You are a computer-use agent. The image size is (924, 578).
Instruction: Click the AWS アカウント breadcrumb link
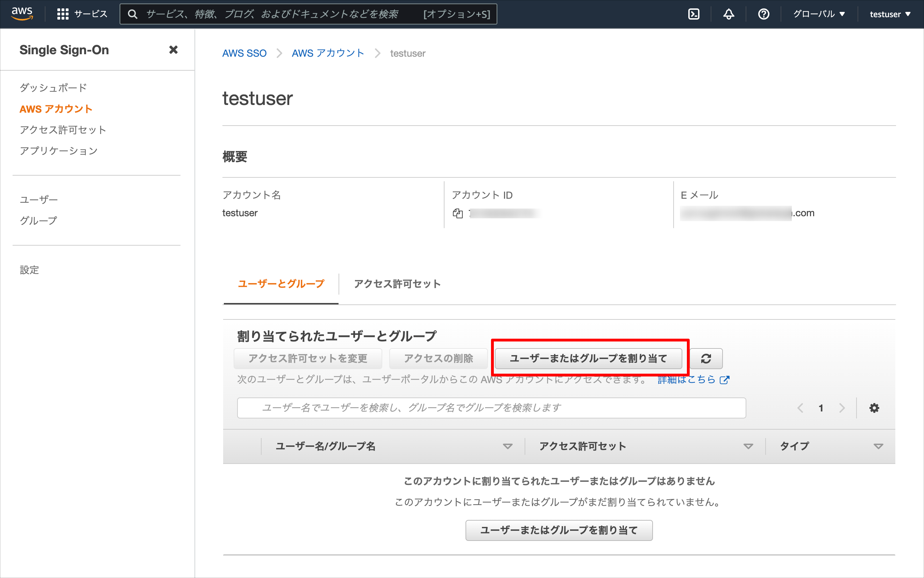328,53
